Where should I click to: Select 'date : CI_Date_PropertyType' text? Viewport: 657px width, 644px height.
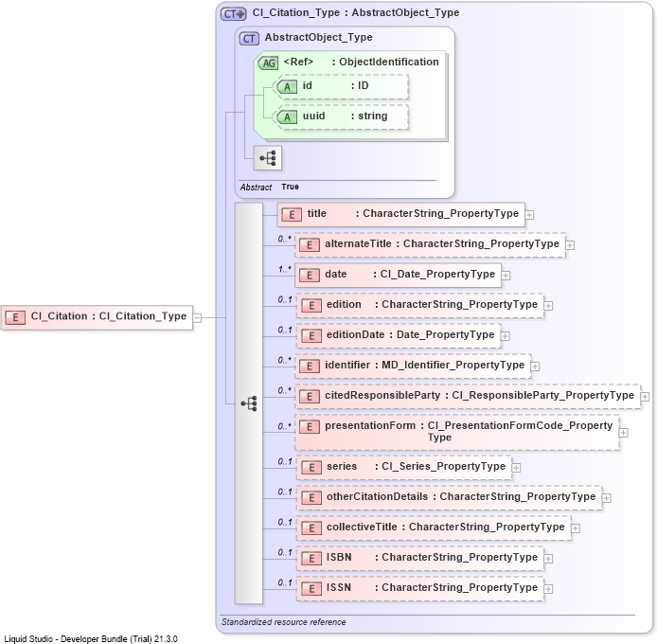tap(410, 275)
